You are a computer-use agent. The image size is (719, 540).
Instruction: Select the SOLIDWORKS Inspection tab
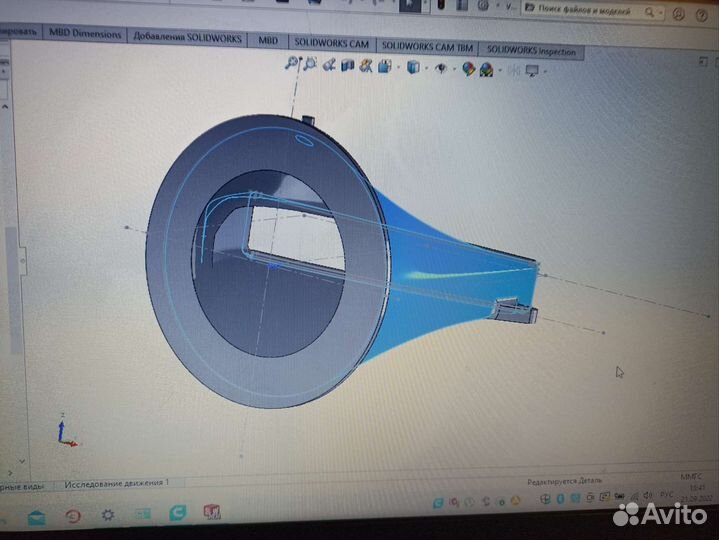click(530, 50)
